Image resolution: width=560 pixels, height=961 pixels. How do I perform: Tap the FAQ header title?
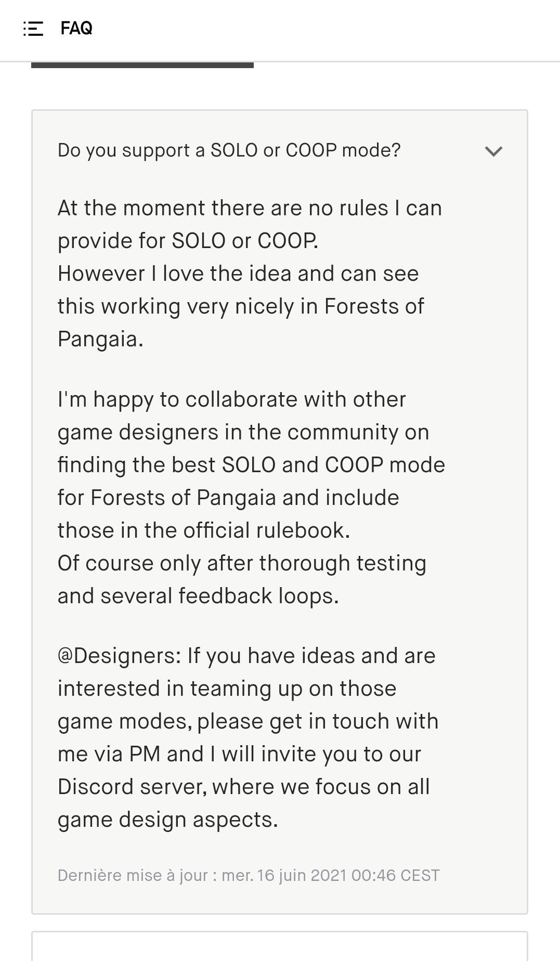76,28
